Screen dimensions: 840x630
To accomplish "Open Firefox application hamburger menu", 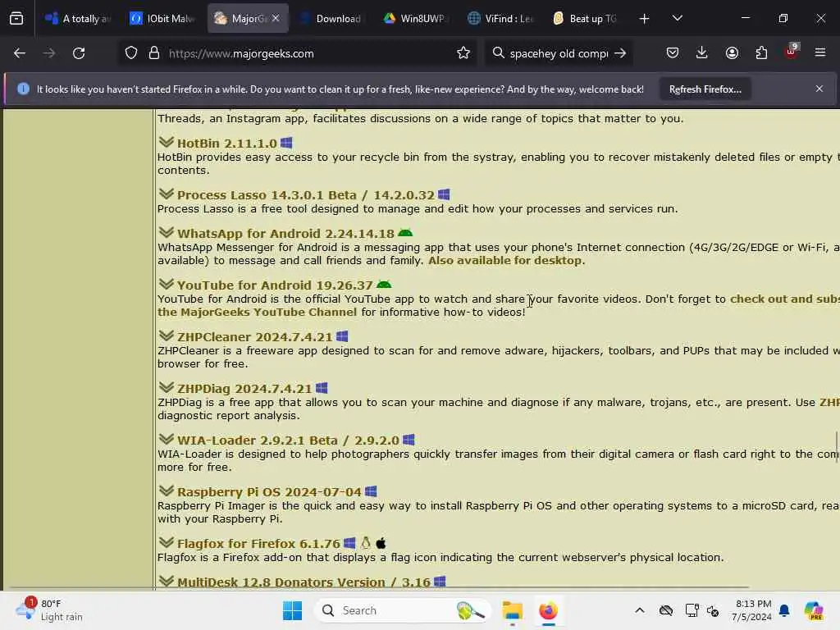I will (820, 53).
